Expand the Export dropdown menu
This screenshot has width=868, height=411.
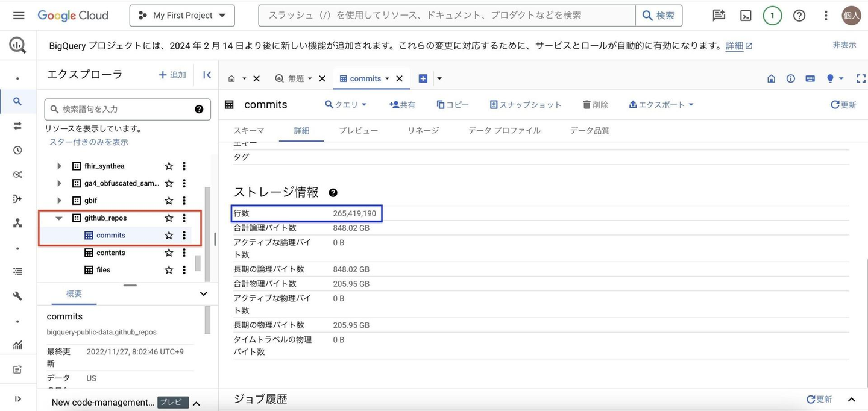tap(661, 105)
